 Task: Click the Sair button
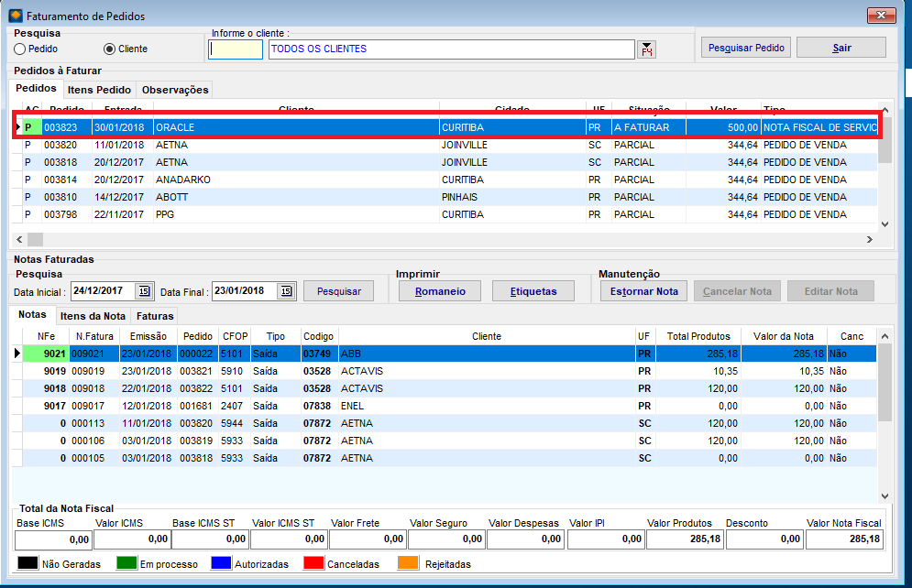(841, 48)
